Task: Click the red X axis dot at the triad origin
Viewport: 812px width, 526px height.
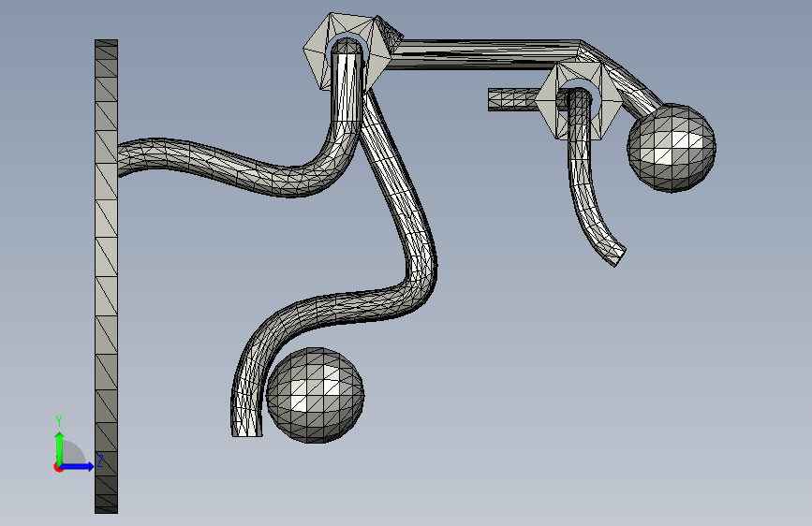Action: 57,467
